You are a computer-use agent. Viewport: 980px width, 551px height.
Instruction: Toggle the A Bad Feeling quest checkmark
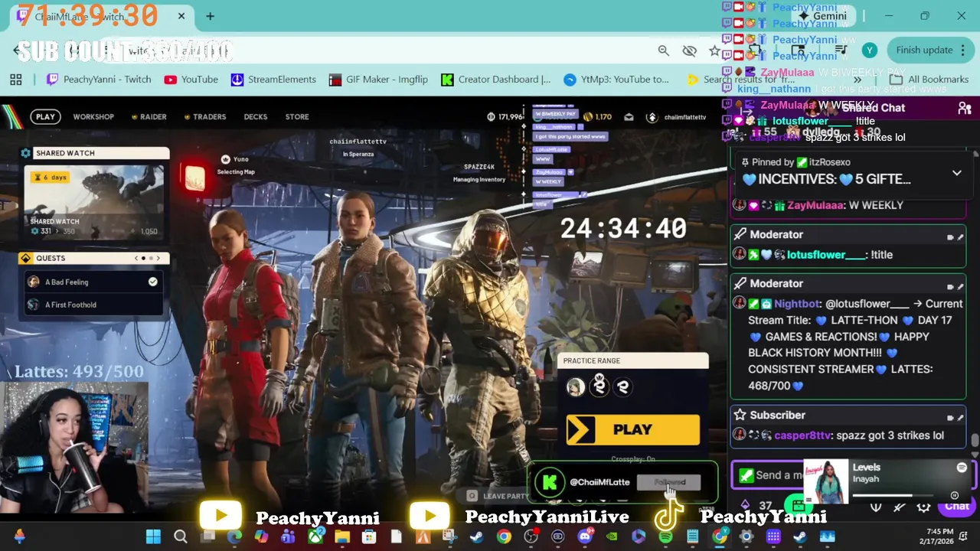click(x=152, y=282)
